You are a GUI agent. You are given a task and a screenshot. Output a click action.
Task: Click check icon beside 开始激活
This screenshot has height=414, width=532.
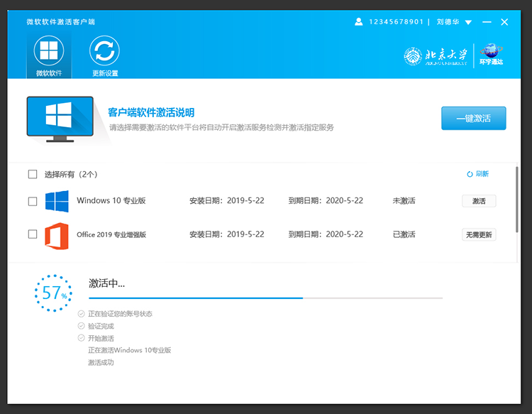81,337
